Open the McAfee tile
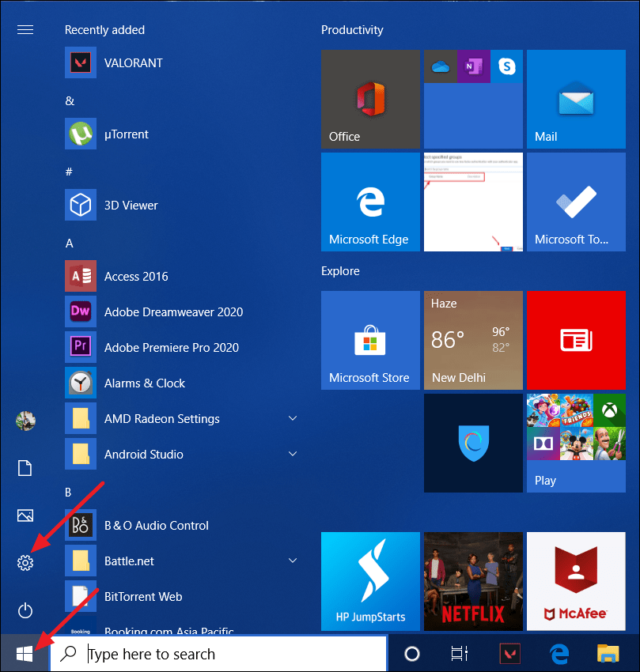 [576, 581]
